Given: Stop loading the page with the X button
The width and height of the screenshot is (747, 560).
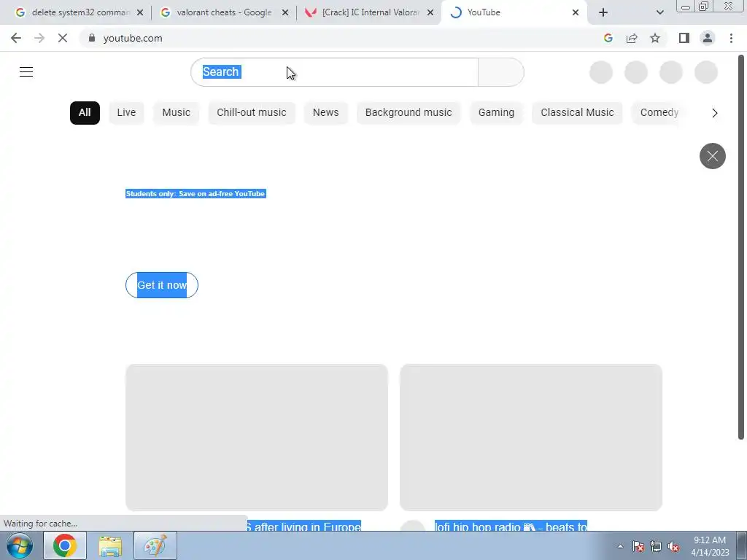Looking at the screenshot, I should [63, 38].
